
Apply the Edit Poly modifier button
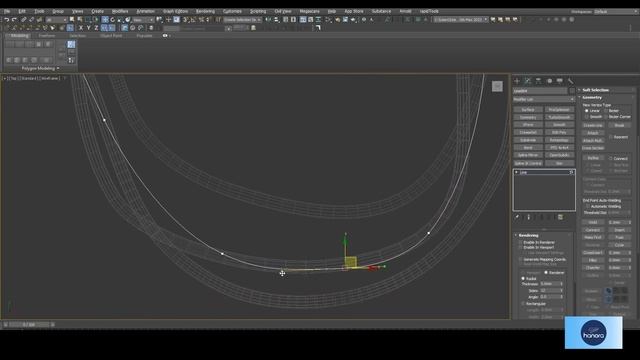[559, 132]
